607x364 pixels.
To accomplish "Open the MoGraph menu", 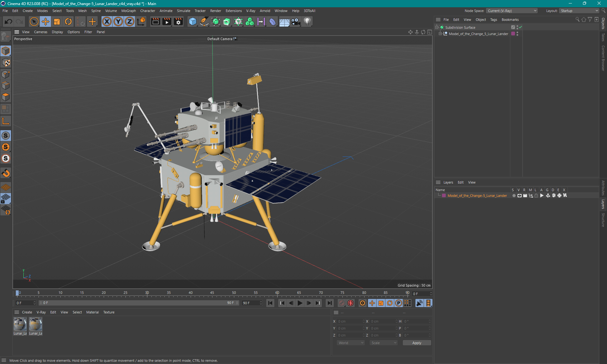I will 129,11.
